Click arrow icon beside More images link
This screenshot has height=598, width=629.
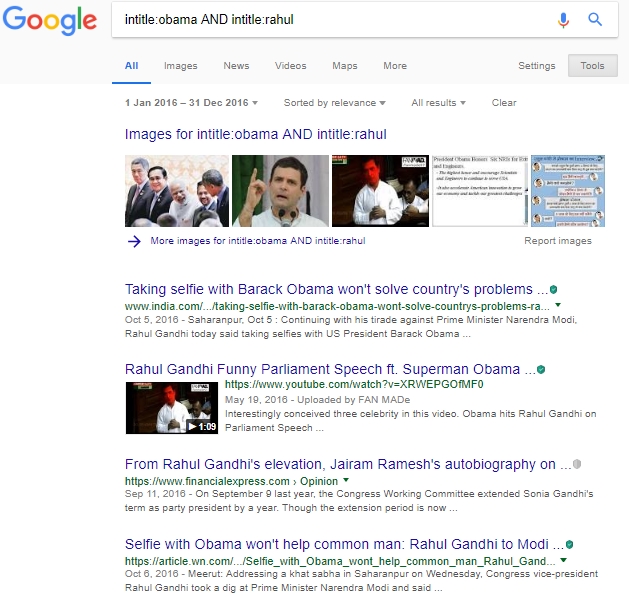coord(134,241)
